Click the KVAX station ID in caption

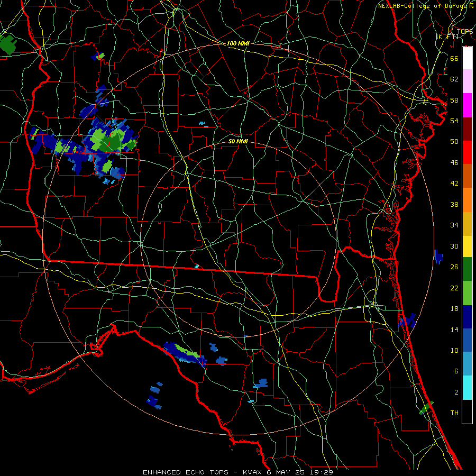point(253,472)
